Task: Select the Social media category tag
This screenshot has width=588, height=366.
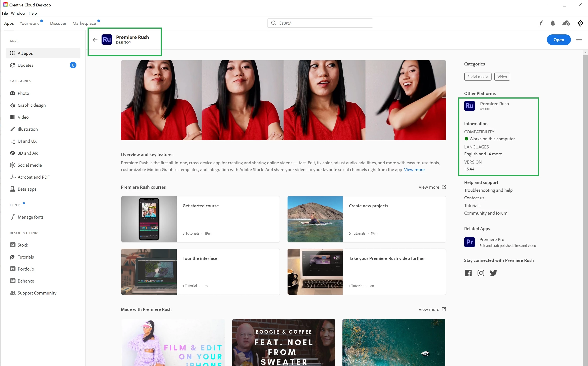Action: pos(478,77)
